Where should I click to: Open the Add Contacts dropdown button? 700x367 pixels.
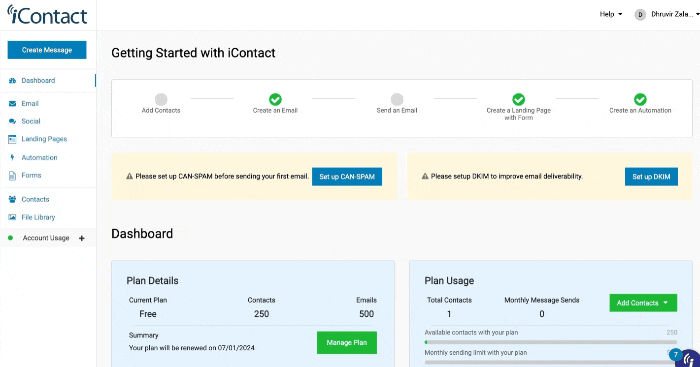[x=643, y=303]
